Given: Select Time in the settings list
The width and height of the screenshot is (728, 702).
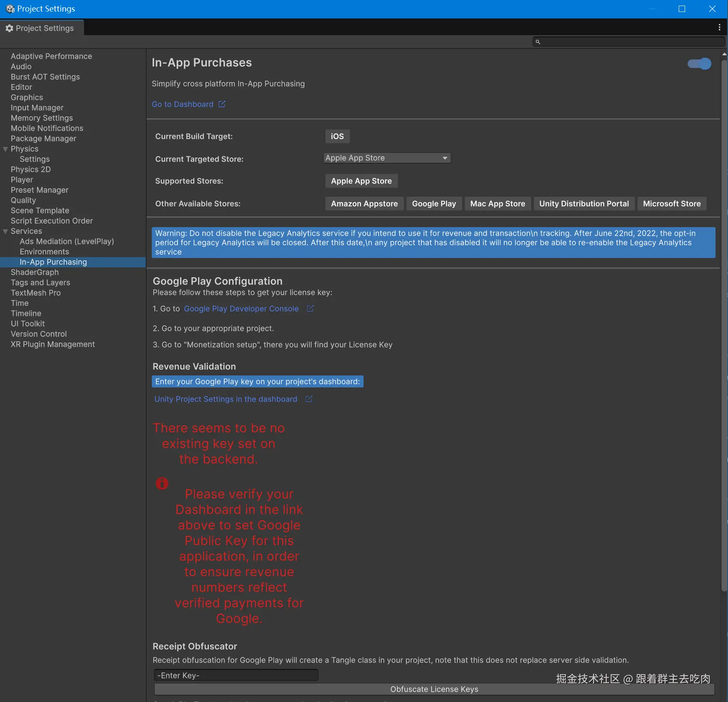Looking at the screenshot, I should [20, 303].
